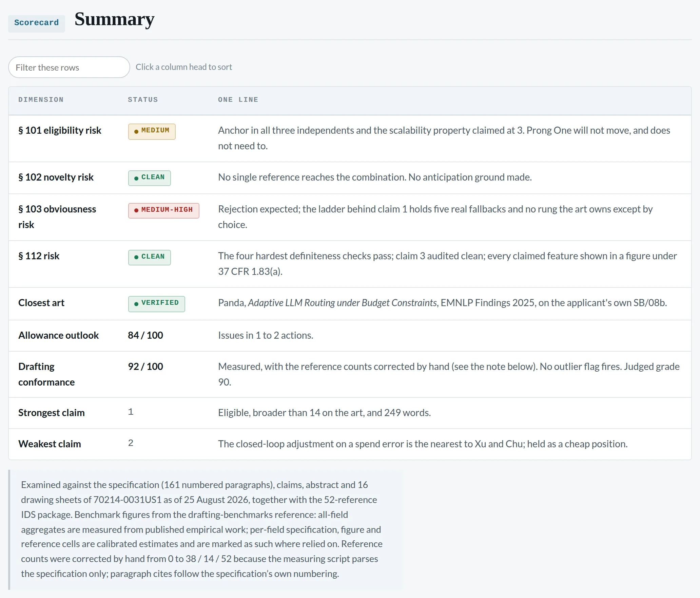The height and width of the screenshot is (598, 700).
Task: Click the 'four hardest definiteness checks pass' line
Action: (447, 264)
